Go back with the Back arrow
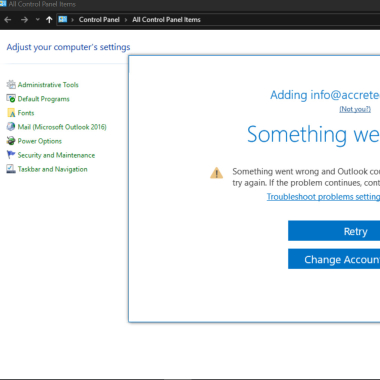The height and width of the screenshot is (380, 380). point(8,20)
